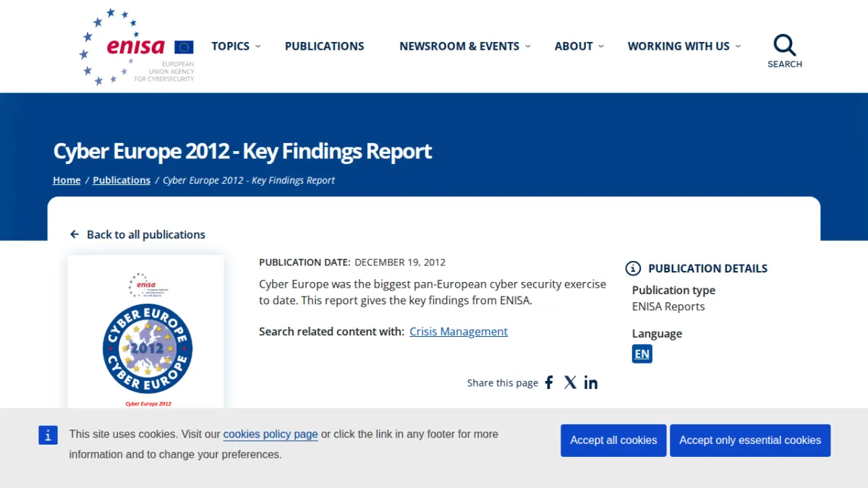This screenshot has width=868, height=488.
Task: Share this page on Facebook
Action: tap(549, 382)
